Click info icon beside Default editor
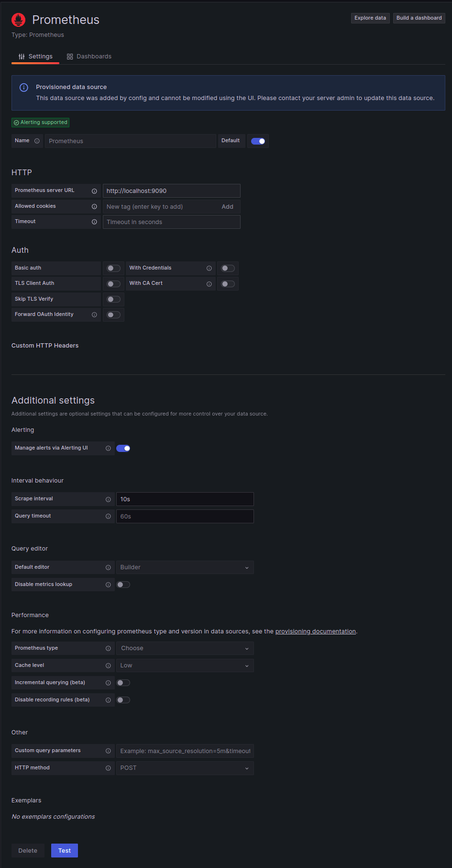The width and height of the screenshot is (452, 868). click(x=108, y=567)
